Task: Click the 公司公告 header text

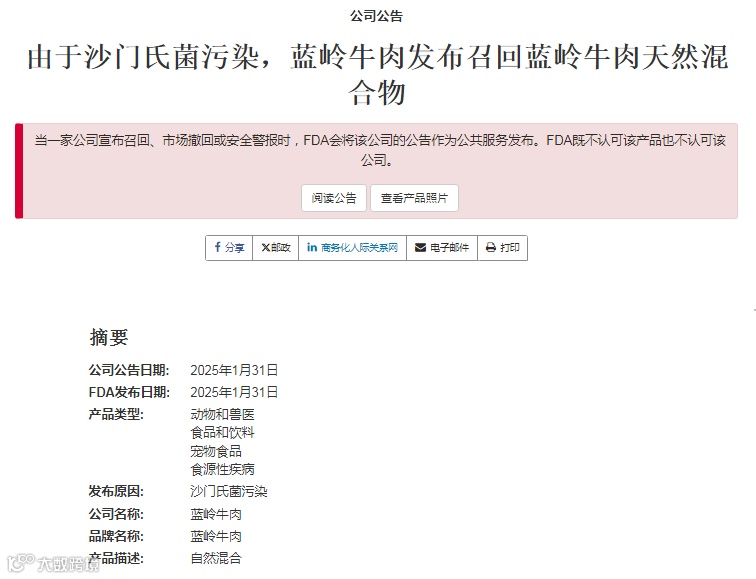Action: (377, 16)
